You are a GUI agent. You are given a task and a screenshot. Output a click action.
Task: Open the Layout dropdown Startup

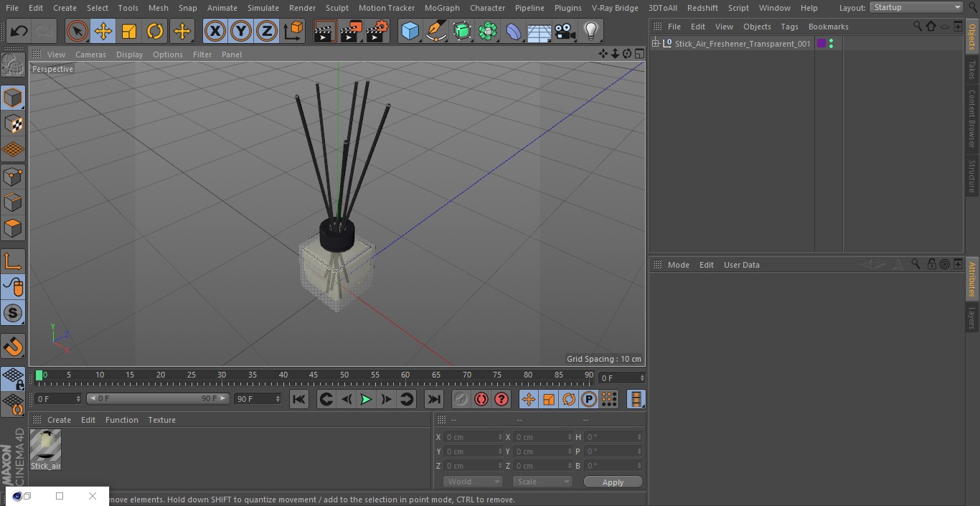917,7
